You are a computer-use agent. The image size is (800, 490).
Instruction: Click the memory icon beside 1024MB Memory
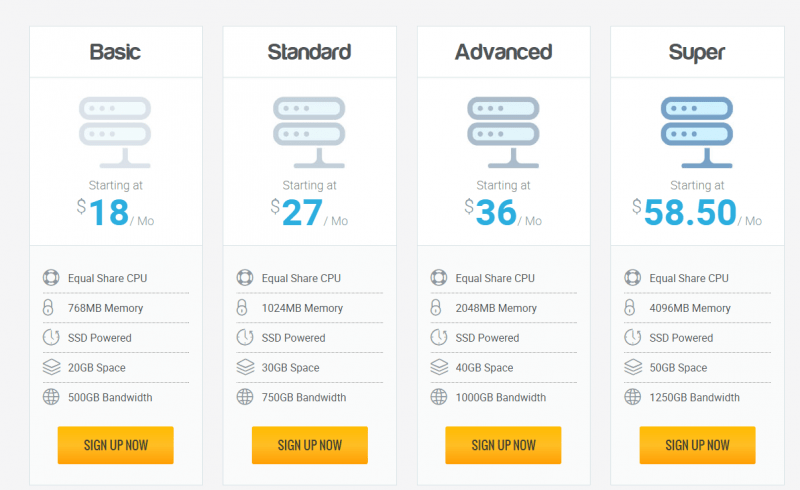(x=242, y=307)
